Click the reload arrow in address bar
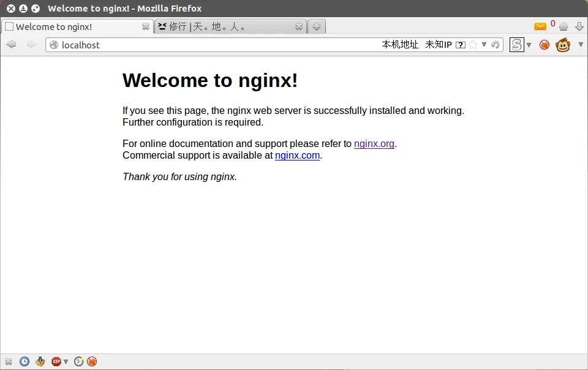 pyautogui.click(x=495, y=45)
